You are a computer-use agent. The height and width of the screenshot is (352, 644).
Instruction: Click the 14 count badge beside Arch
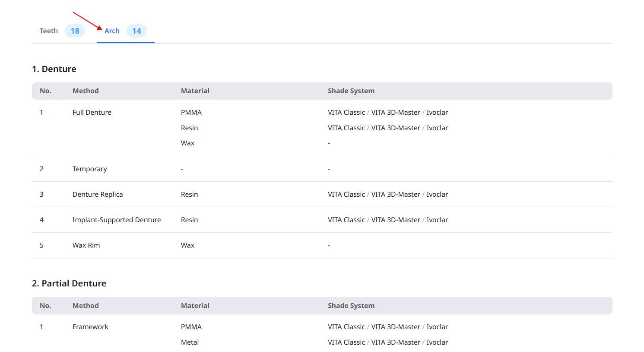coord(137,31)
